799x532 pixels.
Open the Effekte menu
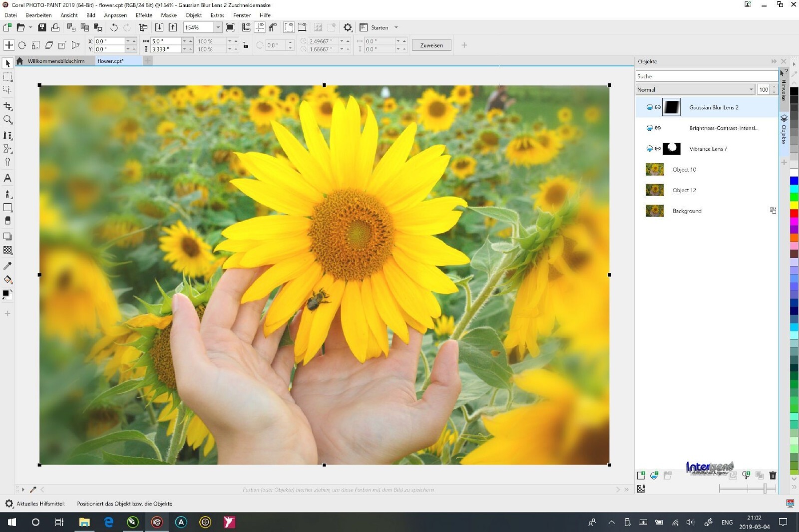pos(144,15)
